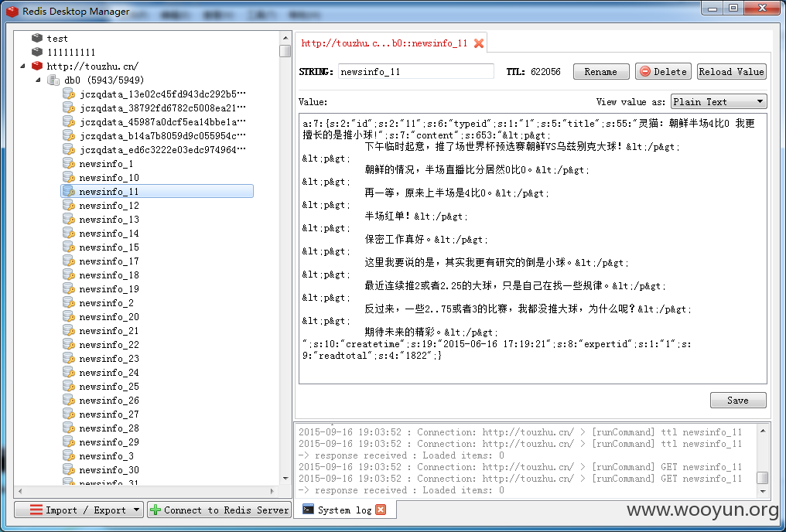786x532 pixels.
Task: Select the System log tab
Action: (345, 510)
